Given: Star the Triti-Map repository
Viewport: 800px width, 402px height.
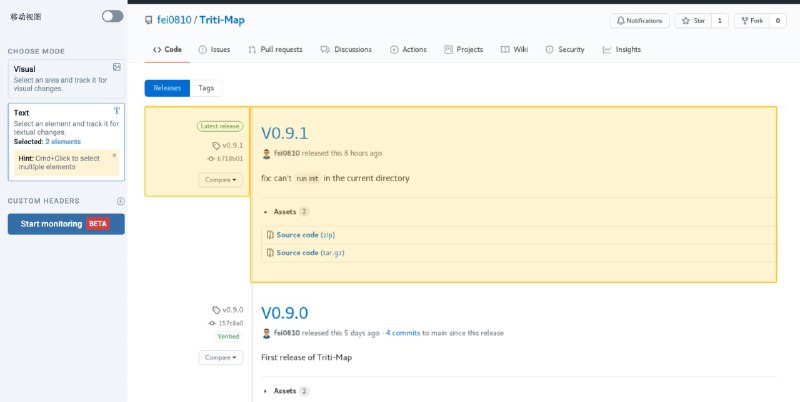Looking at the screenshot, I should pos(691,20).
